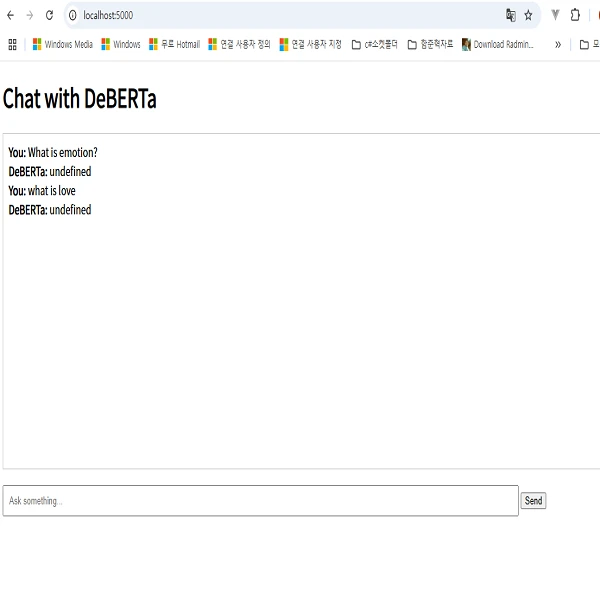Image resolution: width=600 pixels, height=600 pixels.
Task: Open the rightmost bookmark folder after the chevron
Action: [588, 44]
